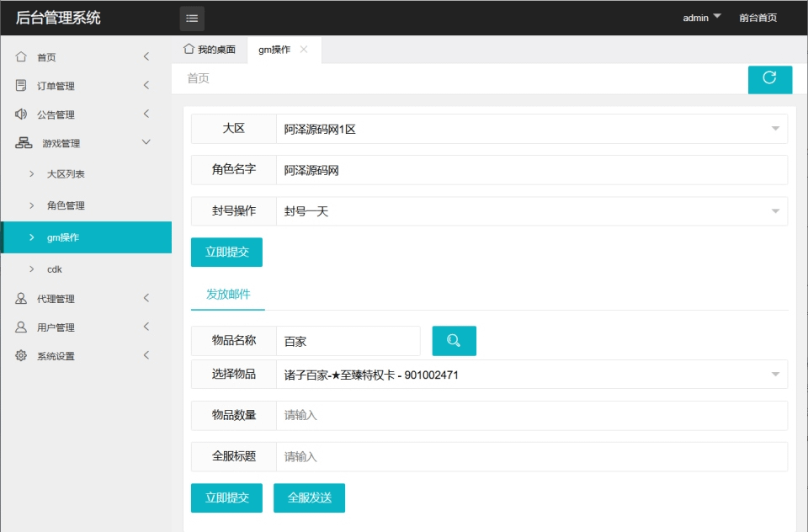Image resolution: width=808 pixels, height=532 pixels.
Task: Click the hamburger menu icon in top bar
Action: pyautogui.click(x=192, y=18)
